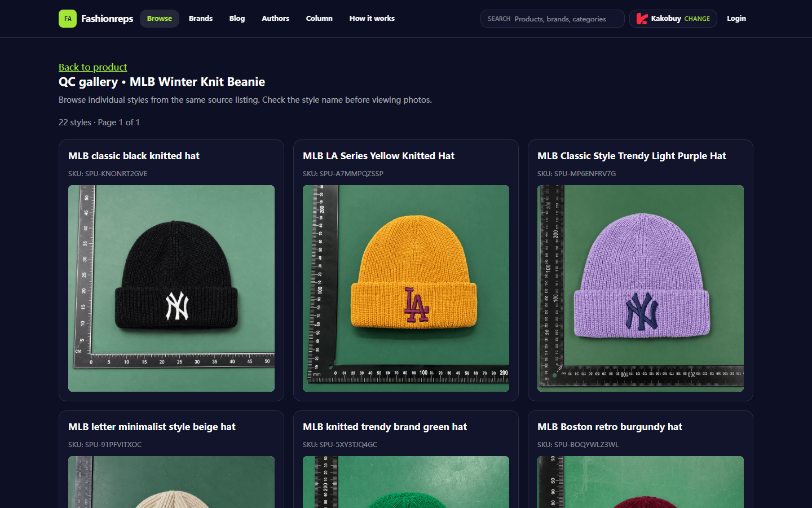Open the Column nav item
The height and width of the screenshot is (508, 812).
pyautogui.click(x=319, y=19)
